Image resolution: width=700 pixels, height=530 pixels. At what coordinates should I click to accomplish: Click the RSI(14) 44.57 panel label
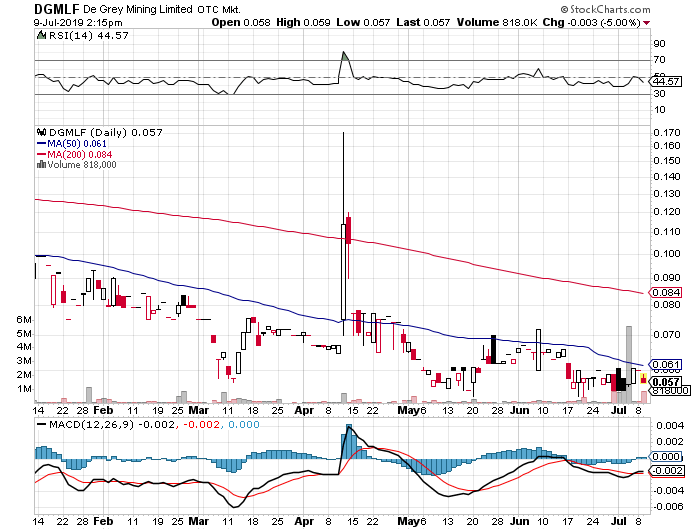click(88, 35)
